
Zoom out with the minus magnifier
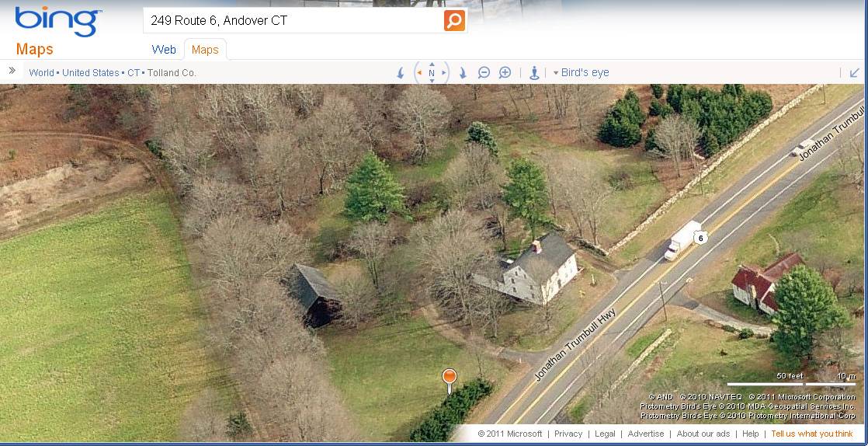click(x=484, y=72)
